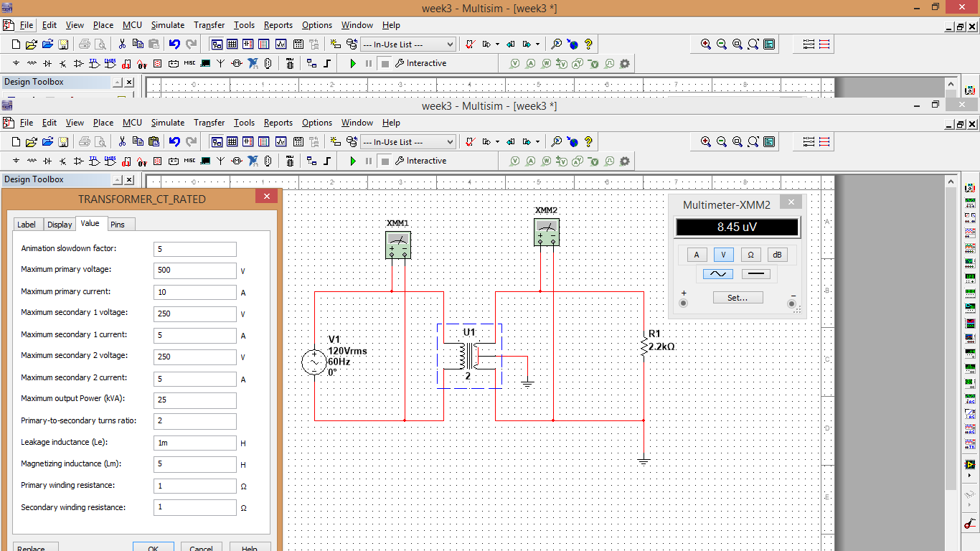Select the dB mode on Multimeter-XMM2
The height and width of the screenshot is (551, 980).
tap(777, 255)
